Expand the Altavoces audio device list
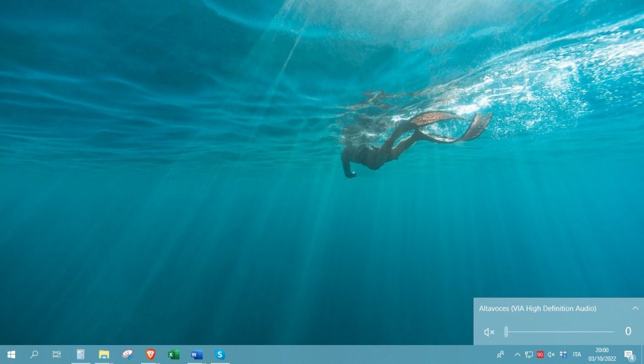 tap(635, 308)
